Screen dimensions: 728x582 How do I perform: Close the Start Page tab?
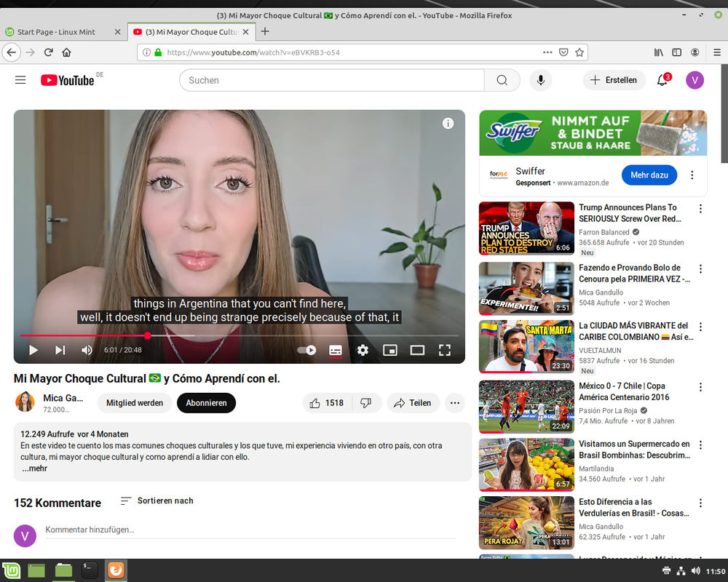117,32
